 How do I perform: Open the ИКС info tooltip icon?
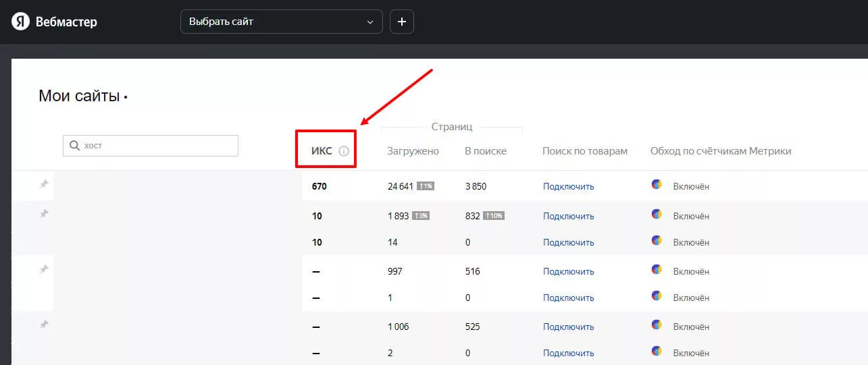pyautogui.click(x=343, y=151)
